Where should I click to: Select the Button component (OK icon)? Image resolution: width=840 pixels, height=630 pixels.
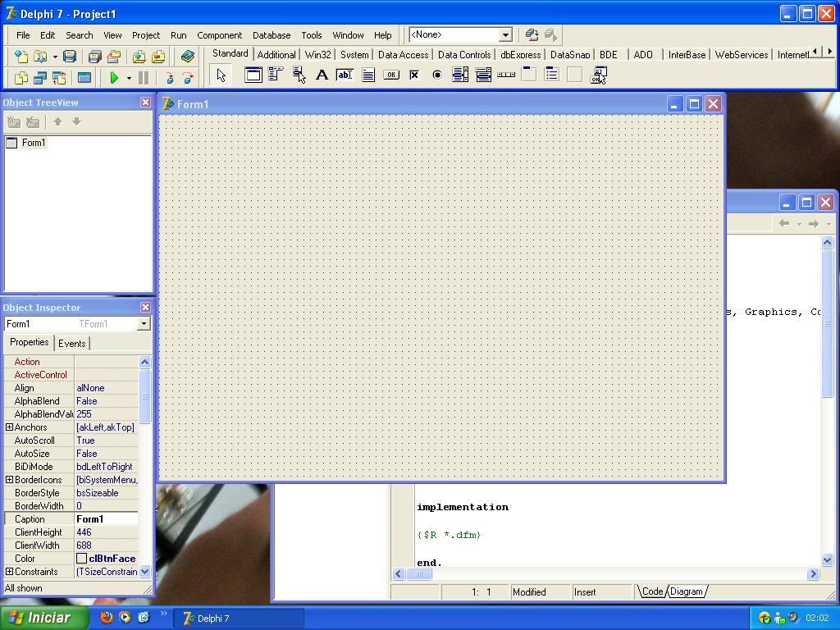click(391, 75)
